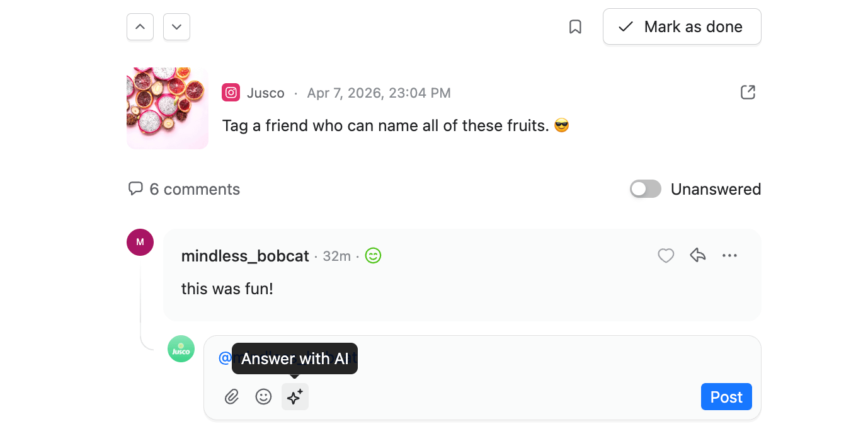868x436 pixels.
Task: Open more options for mindless_bobcat's comment
Action: point(729,256)
